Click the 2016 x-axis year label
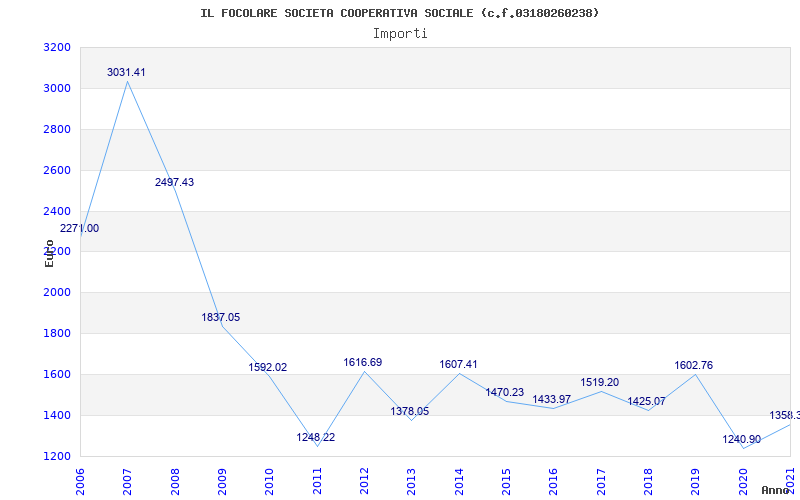Image resolution: width=800 pixels, height=500 pixels. (x=554, y=481)
